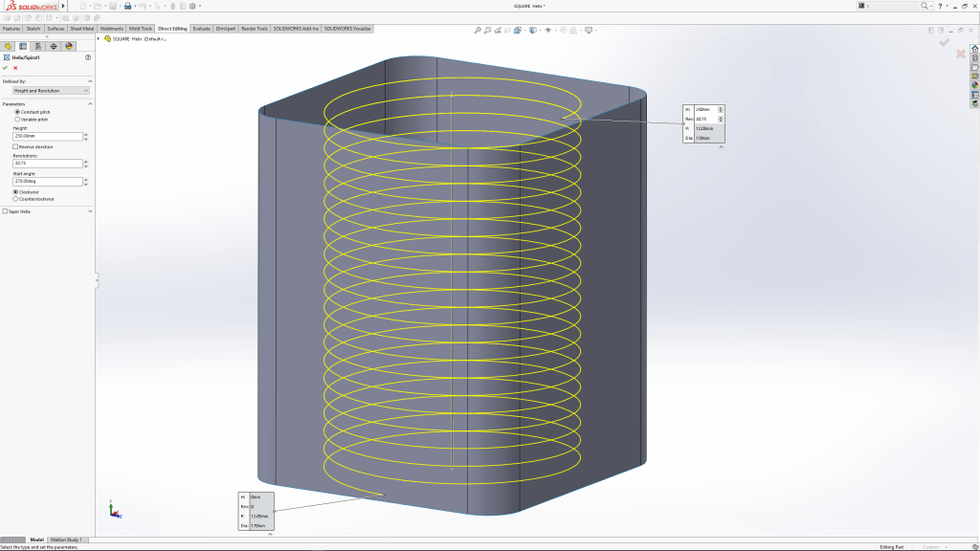Click the Start angle input field
The width and height of the screenshot is (980, 551).
point(47,181)
